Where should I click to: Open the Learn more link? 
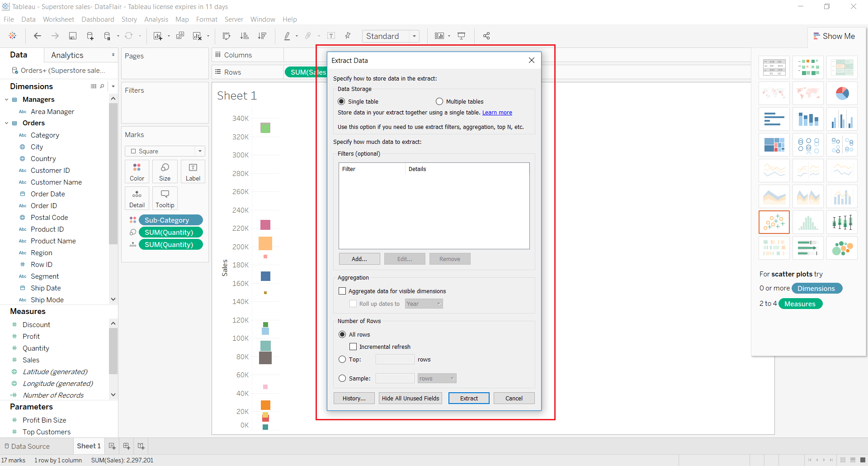coord(497,112)
